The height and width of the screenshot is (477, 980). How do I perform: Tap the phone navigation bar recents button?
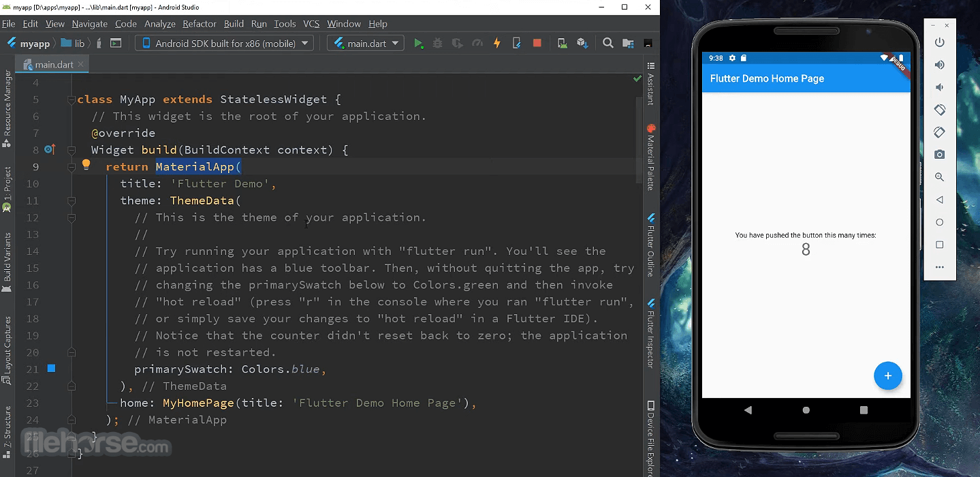point(864,410)
